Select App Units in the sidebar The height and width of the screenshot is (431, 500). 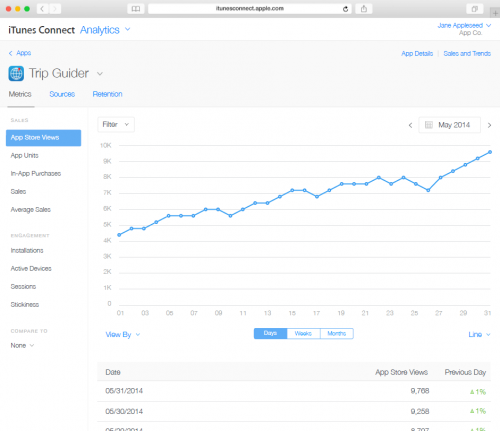(24, 156)
